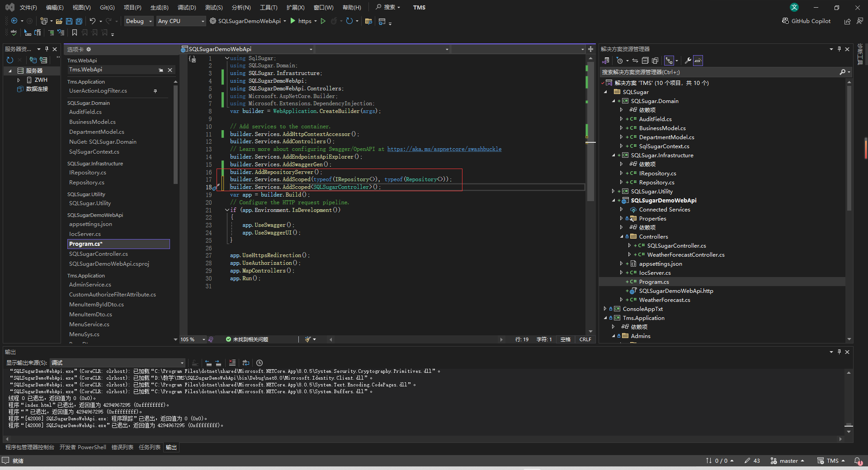Start debugging with green https play button
Image resolution: width=868 pixels, height=470 pixels.
tap(300, 21)
